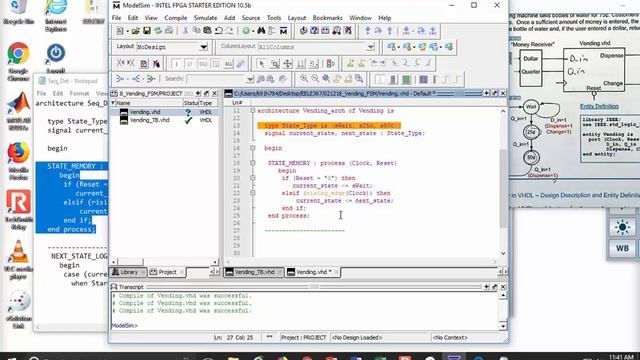Open the VLC media player desktop icon
This screenshot has width=640, height=360.
click(x=18, y=260)
